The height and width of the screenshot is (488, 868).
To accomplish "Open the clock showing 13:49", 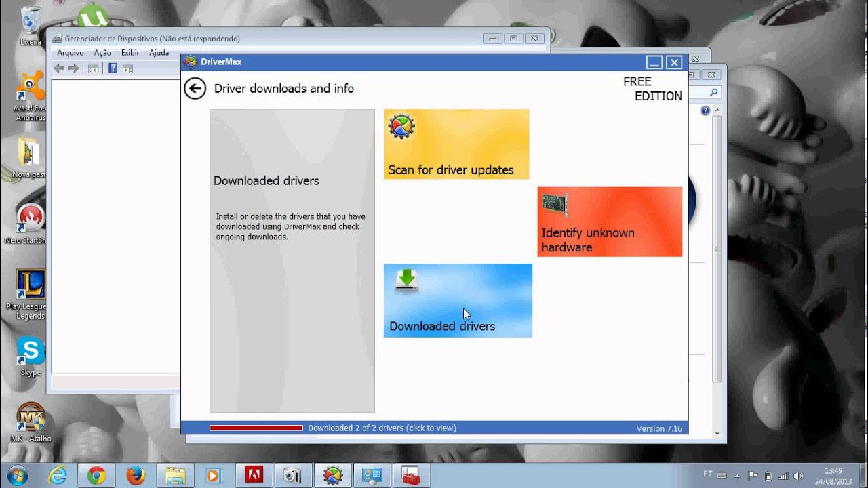I will [833, 476].
